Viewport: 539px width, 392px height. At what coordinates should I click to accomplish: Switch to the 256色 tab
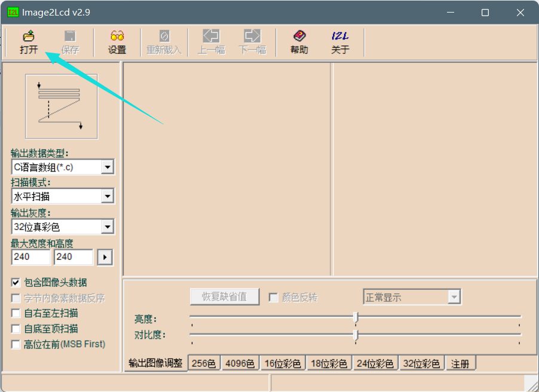[204, 363]
